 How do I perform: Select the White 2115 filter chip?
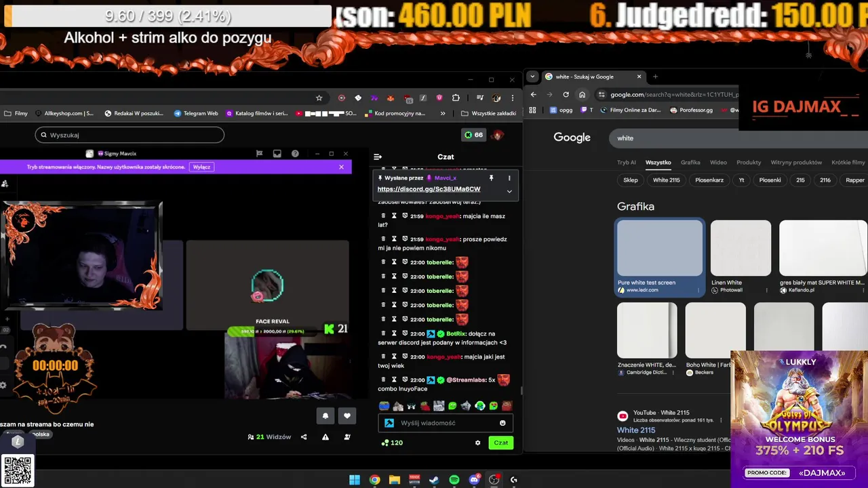point(666,180)
